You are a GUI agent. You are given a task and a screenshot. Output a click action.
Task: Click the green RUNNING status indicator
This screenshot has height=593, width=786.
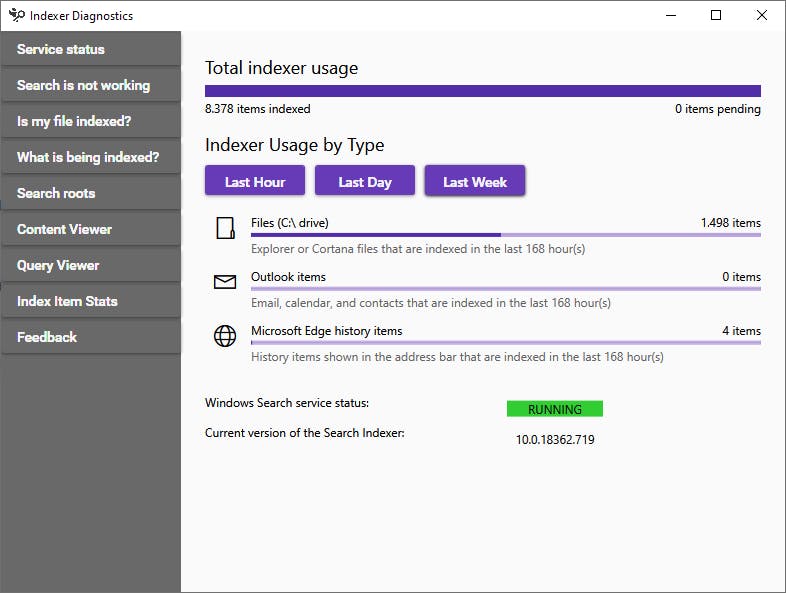click(x=555, y=409)
